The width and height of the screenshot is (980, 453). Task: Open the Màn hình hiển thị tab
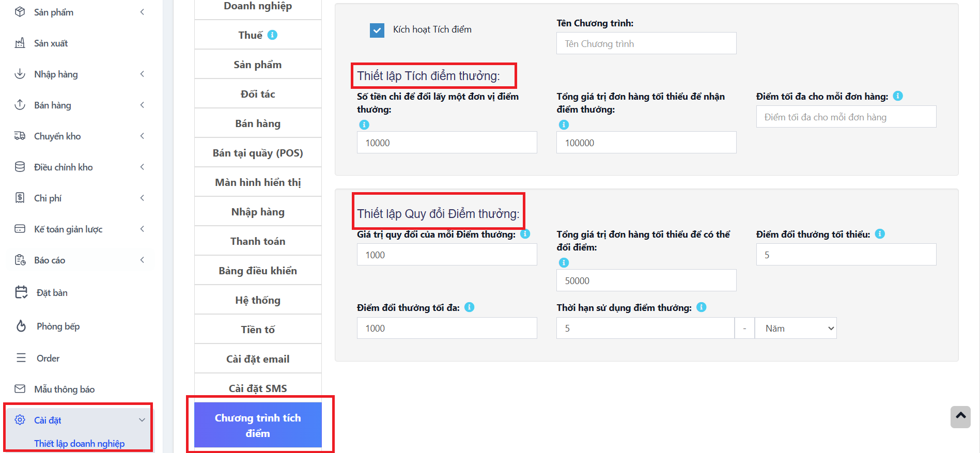[258, 182]
